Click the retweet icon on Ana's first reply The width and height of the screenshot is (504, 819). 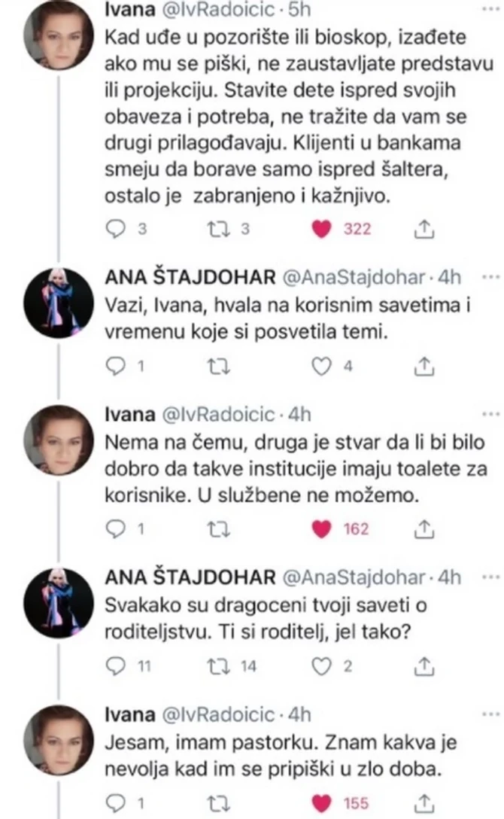coord(219,367)
